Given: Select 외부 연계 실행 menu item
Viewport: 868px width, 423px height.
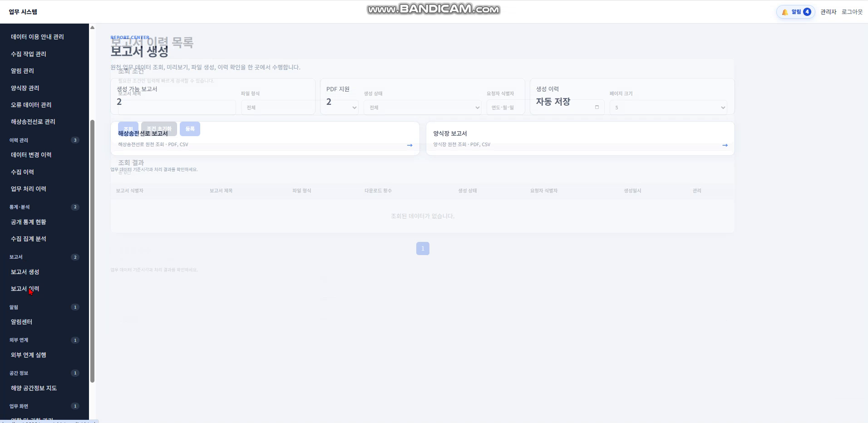Looking at the screenshot, I should [28, 355].
